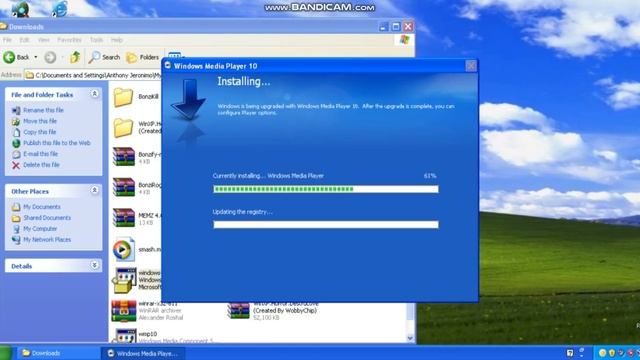The image size is (640, 360).
Task: Switch to Windows Media Player taskbar button
Action: coord(143,353)
